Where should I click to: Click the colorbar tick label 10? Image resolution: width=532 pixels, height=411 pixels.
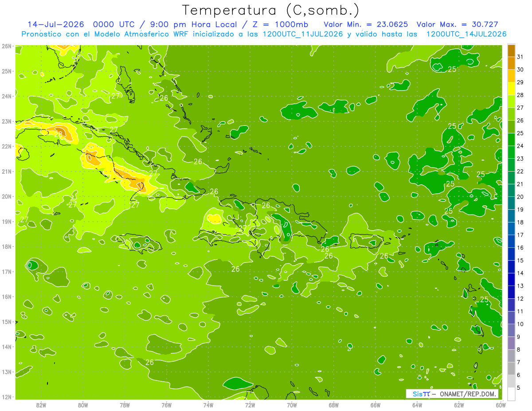(520, 324)
